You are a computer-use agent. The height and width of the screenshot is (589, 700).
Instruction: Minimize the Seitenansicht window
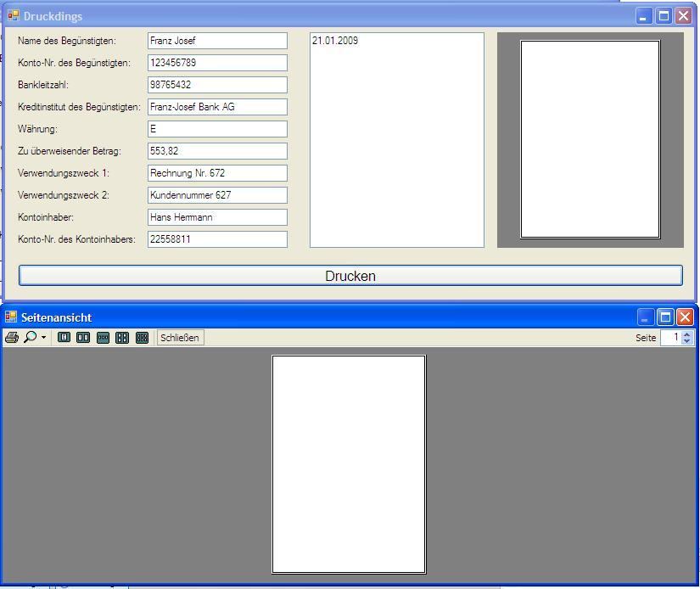[x=645, y=317]
